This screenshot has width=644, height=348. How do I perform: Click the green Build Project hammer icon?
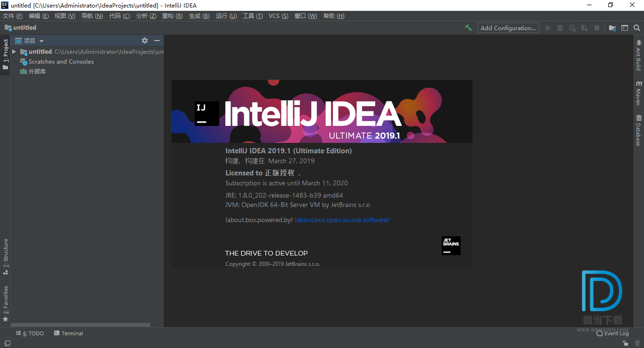click(x=468, y=28)
